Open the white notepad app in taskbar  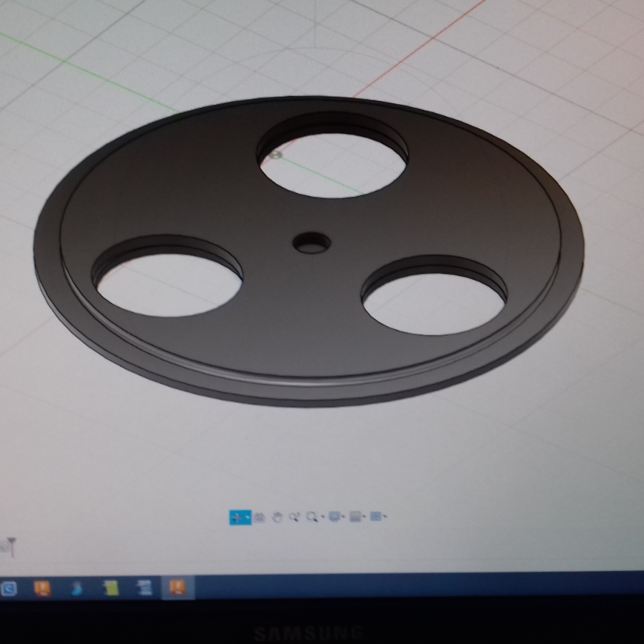coord(145,588)
